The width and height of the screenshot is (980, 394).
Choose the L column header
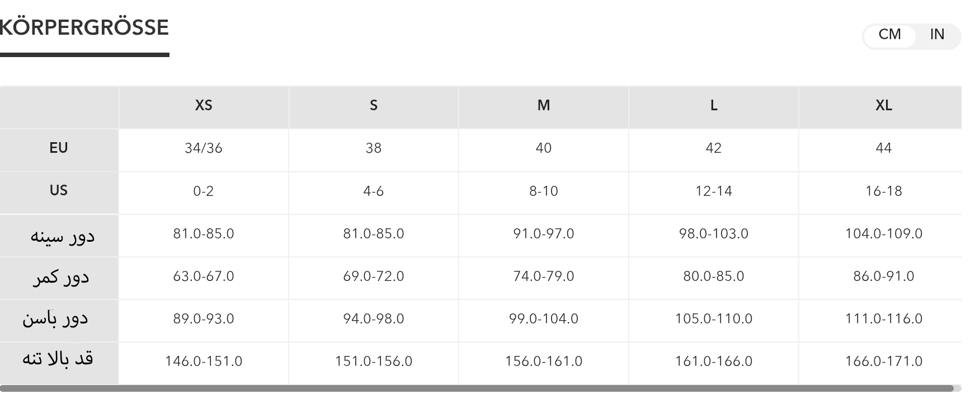(x=714, y=106)
